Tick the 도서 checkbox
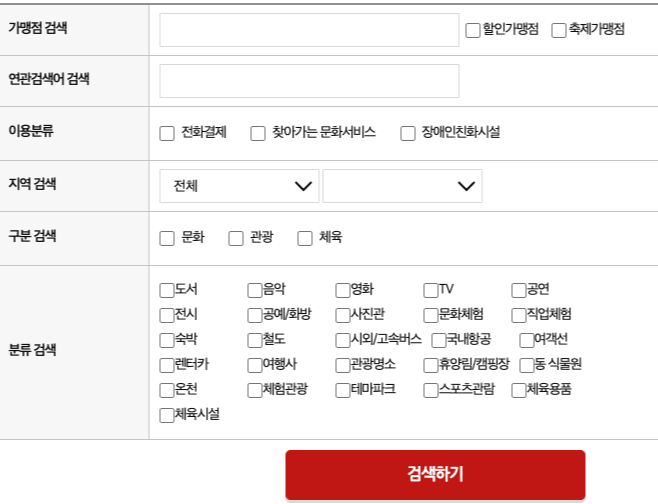Viewport: 658px width, 504px height. [167, 290]
